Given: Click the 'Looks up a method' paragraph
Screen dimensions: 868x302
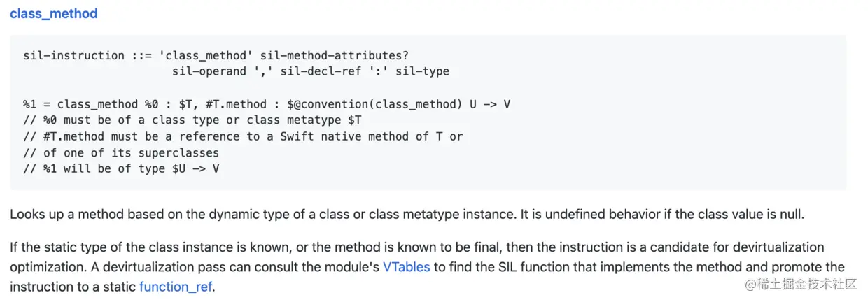Looking at the screenshot, I should point(407,215).
